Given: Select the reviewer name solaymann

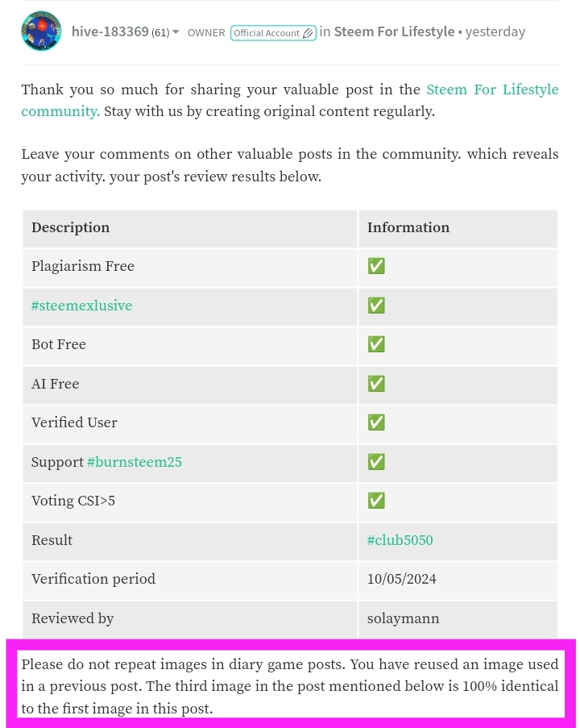Looking at the screenshot, I should point(404,618).
